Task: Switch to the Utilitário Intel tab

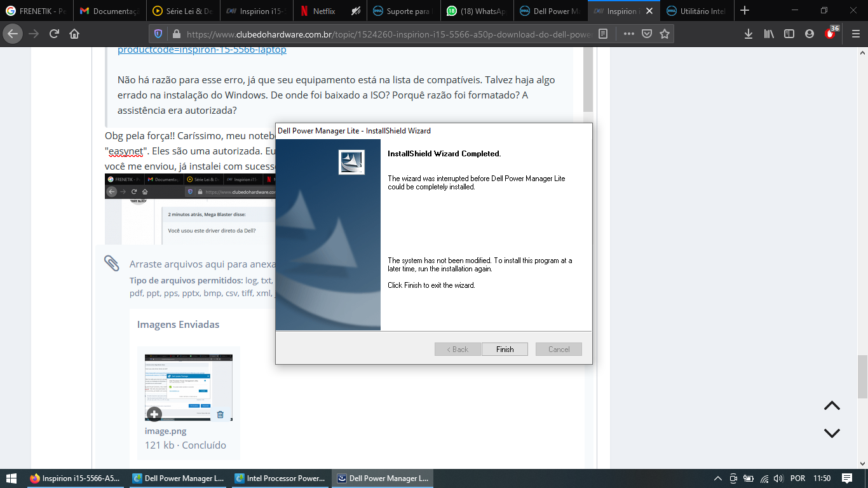Action: (698, 11)
